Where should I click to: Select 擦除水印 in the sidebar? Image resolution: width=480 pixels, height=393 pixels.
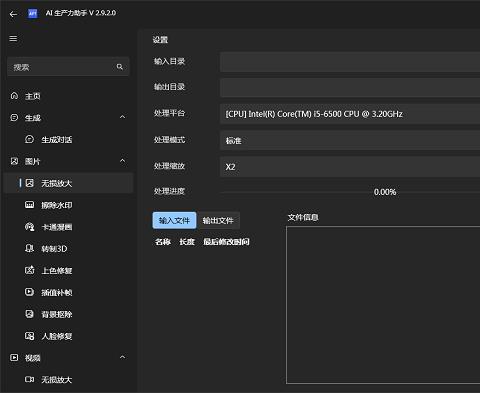point(68,205)
